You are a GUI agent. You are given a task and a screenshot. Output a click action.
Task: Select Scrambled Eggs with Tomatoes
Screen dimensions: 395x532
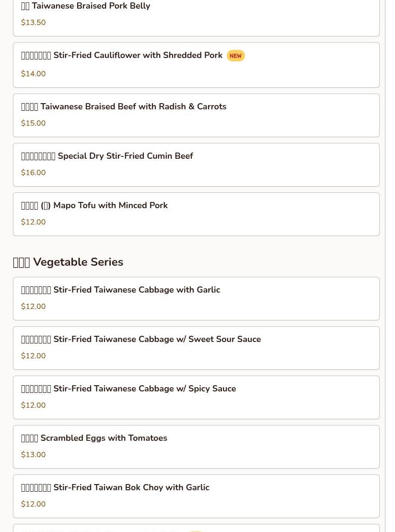pos(196,447)
